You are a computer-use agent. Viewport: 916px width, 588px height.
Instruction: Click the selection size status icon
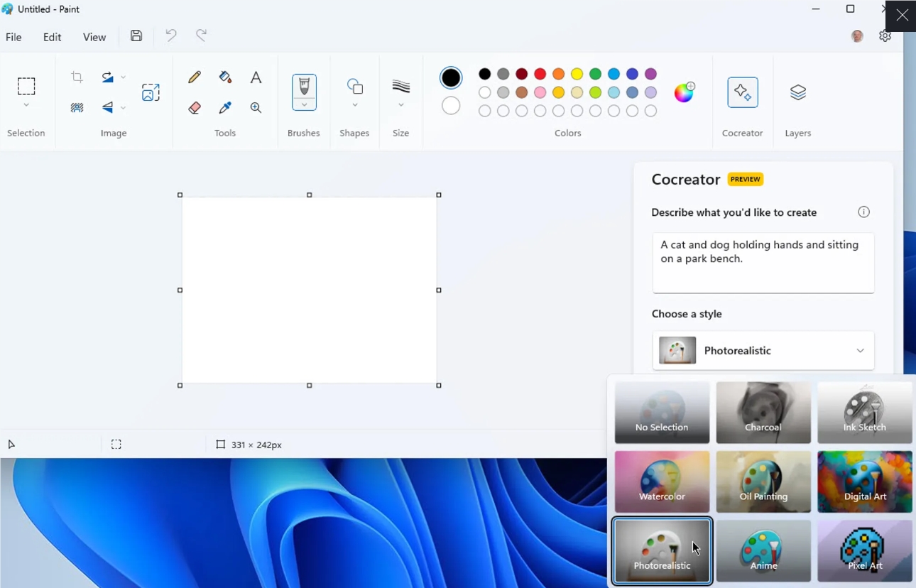[x=116, y=445]
